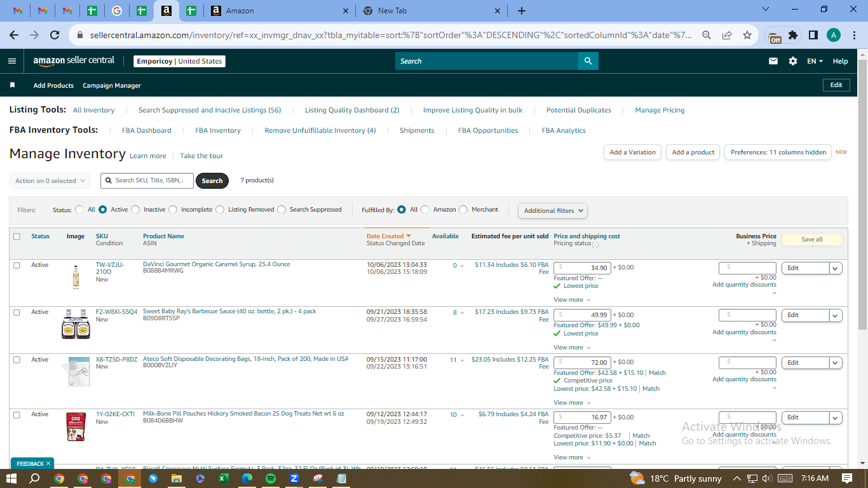Open the Windows Start menu
Screen dimensions: 868x488
tap(12, 478)
